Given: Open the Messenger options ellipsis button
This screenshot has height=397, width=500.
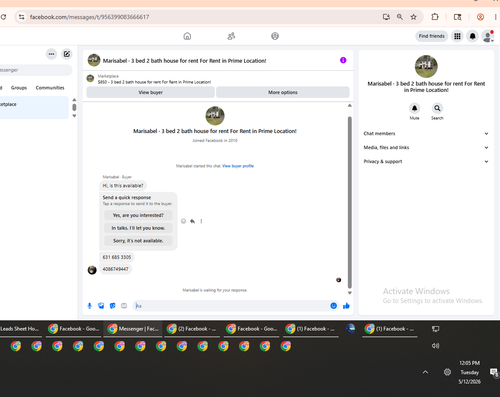Looking at the screenshot, I should click(51, 54).
